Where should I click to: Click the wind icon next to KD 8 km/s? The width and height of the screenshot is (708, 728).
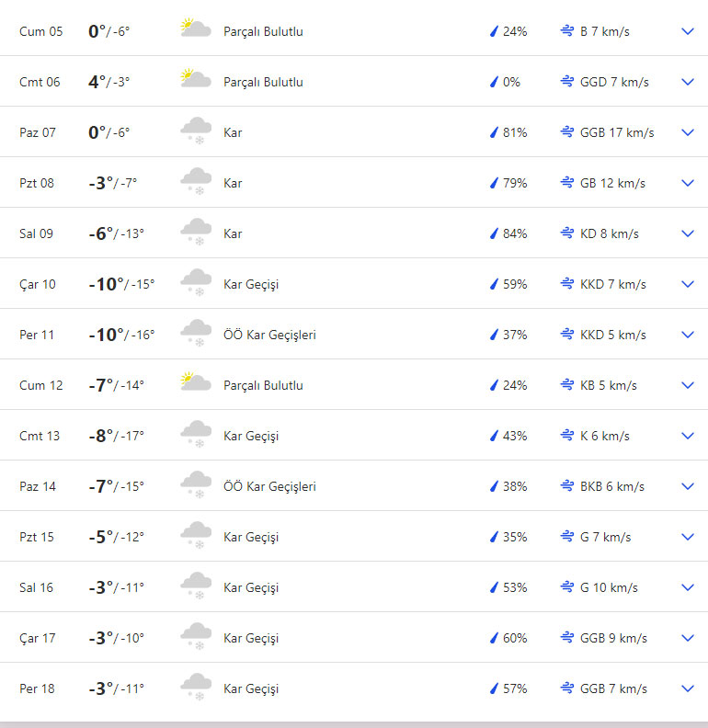(567, 233)
